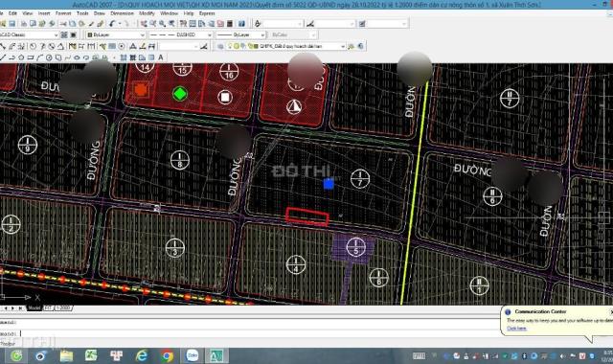Expand the table style dropdown

point(404,24)
